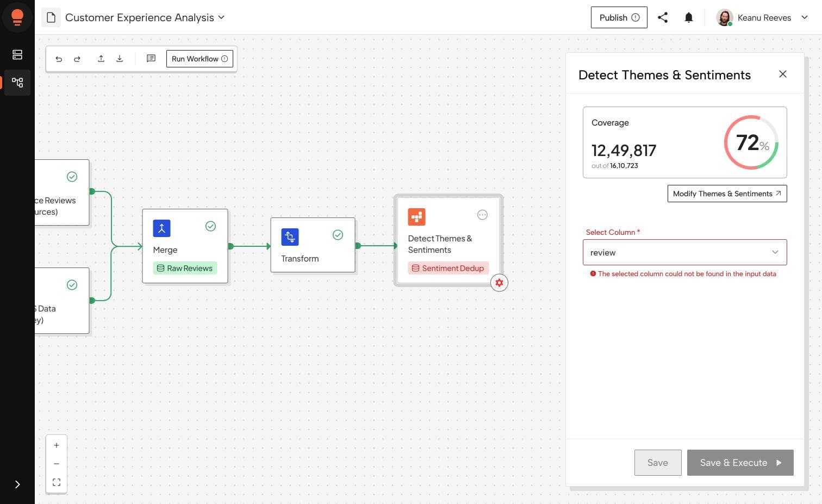Select the Sentiment Dedup dataset tag

[449, 268]
